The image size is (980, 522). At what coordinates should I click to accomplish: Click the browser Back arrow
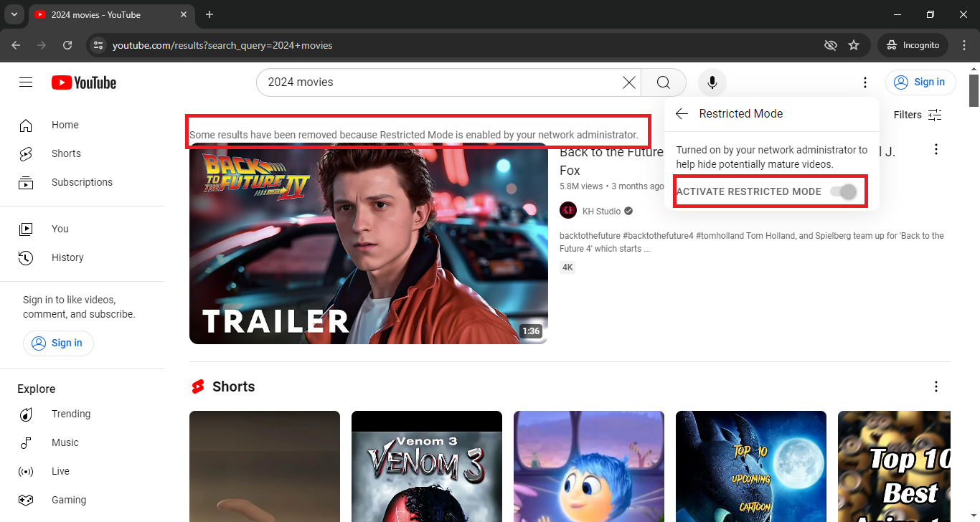coord(16,45)
